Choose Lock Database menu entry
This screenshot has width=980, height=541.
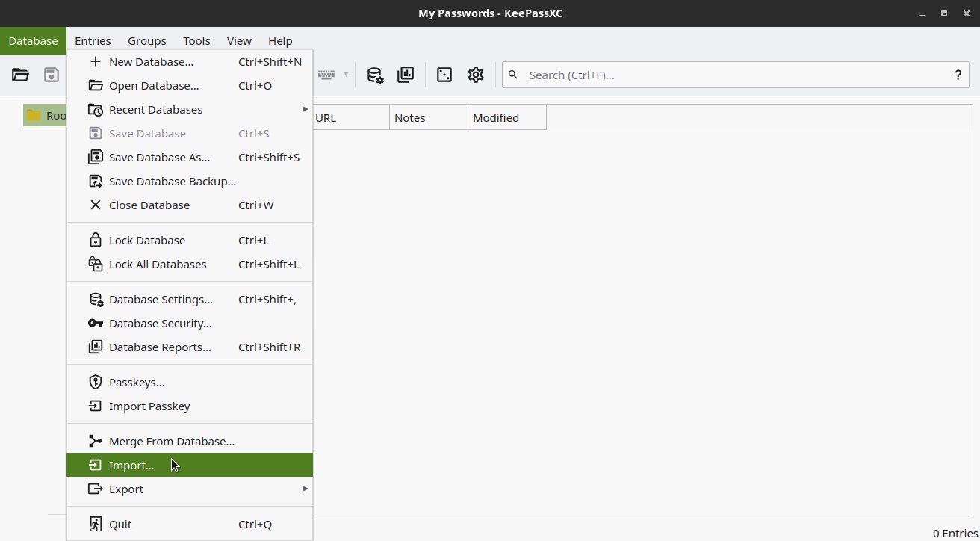pos(190,241)
